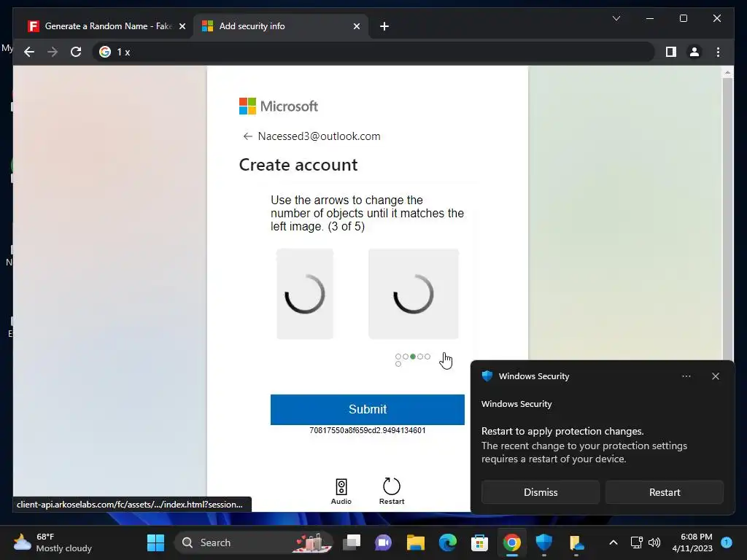Open Windows Security from taskbar
Image resolution: width=747 pixels, height=560 pixels.
pos(543,542)
